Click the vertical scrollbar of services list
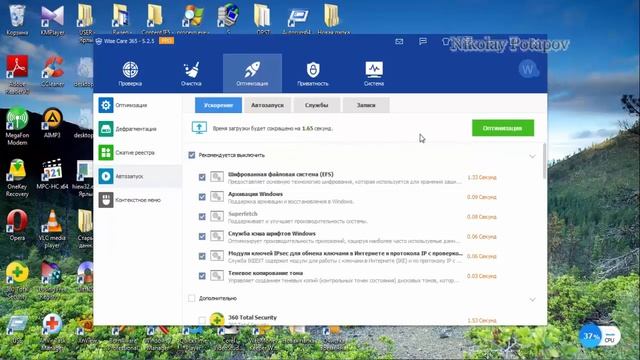Image resolution: width=640 pixels, height=360 pixels. point(544,161)
